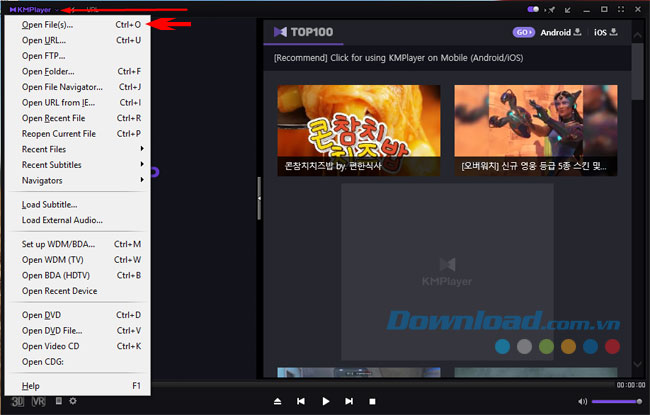Expand the Navigators submenu

(x=80, y=180)
